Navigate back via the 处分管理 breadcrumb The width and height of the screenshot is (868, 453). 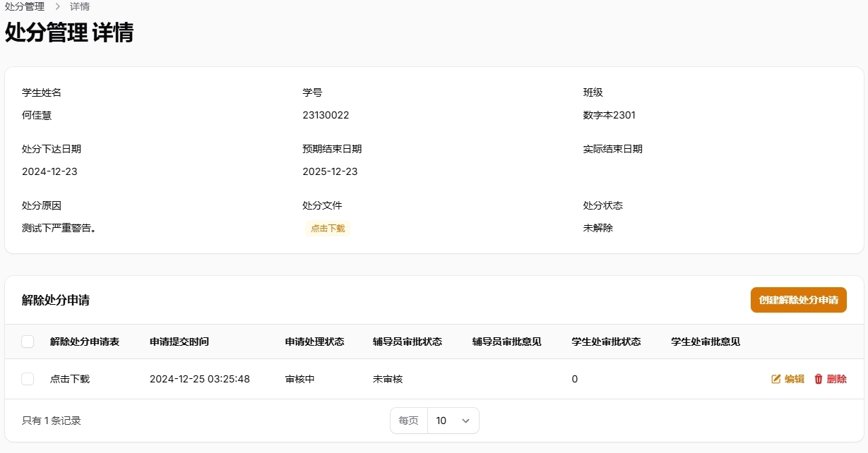click(23, 6)
